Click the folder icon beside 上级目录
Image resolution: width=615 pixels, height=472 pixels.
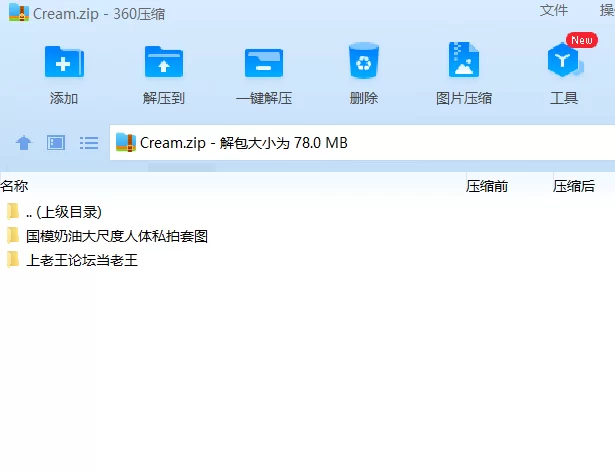[13, 211]
